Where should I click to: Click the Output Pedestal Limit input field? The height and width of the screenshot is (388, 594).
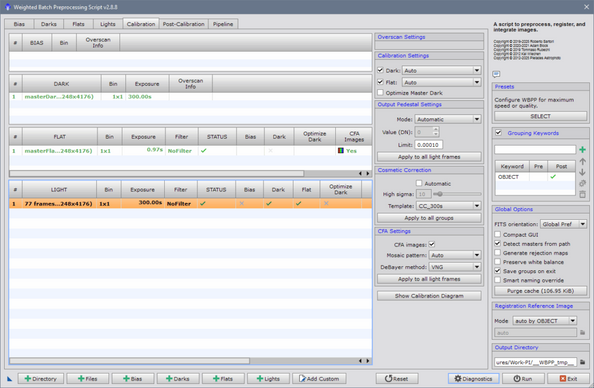pyautogui.click(x=428, y=145)
